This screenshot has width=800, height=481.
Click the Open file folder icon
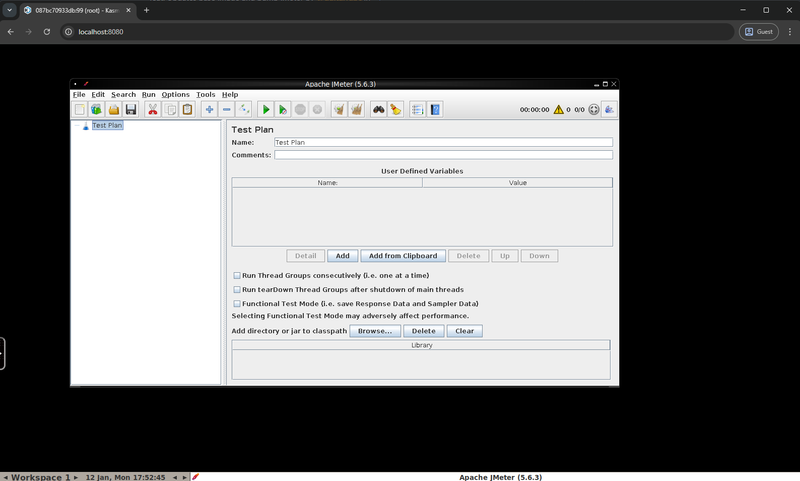pyautogui.click(x=114, y=109)
